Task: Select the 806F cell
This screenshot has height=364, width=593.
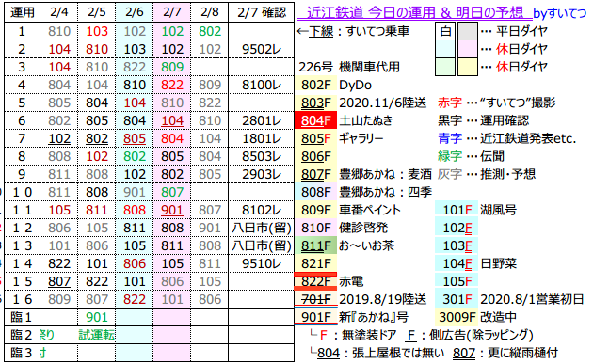Action: pos(315,156)
